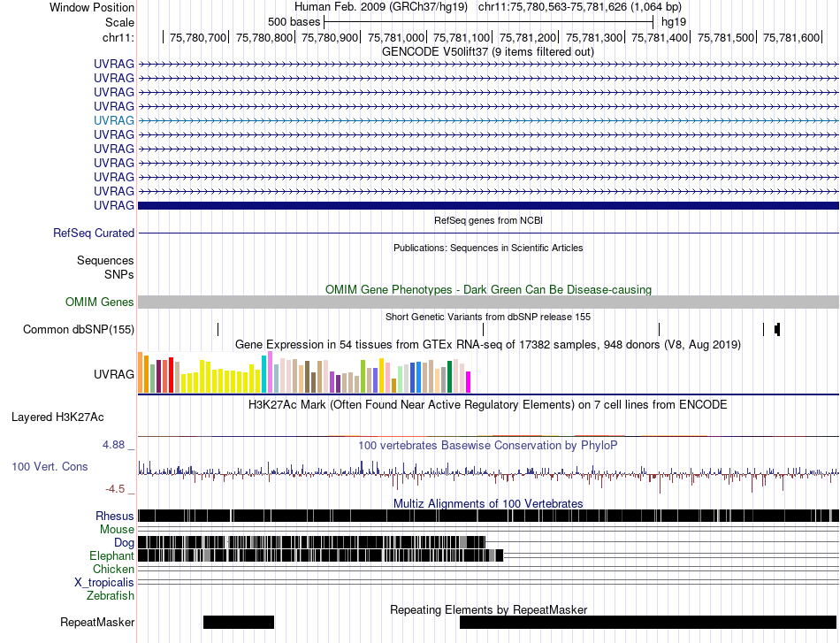840x643 pixels.
Task: Click the Dog species label
Action: [x=124, y=543]
